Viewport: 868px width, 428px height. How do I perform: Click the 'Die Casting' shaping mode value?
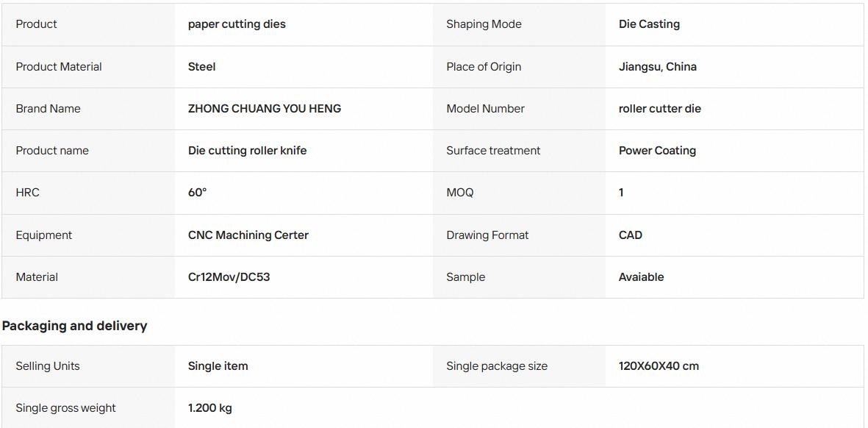click(649, 24)
